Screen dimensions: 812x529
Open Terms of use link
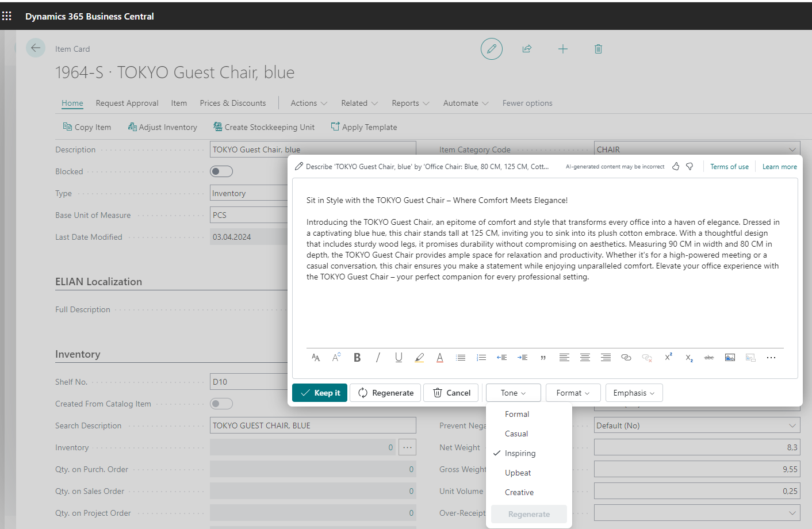729,167
